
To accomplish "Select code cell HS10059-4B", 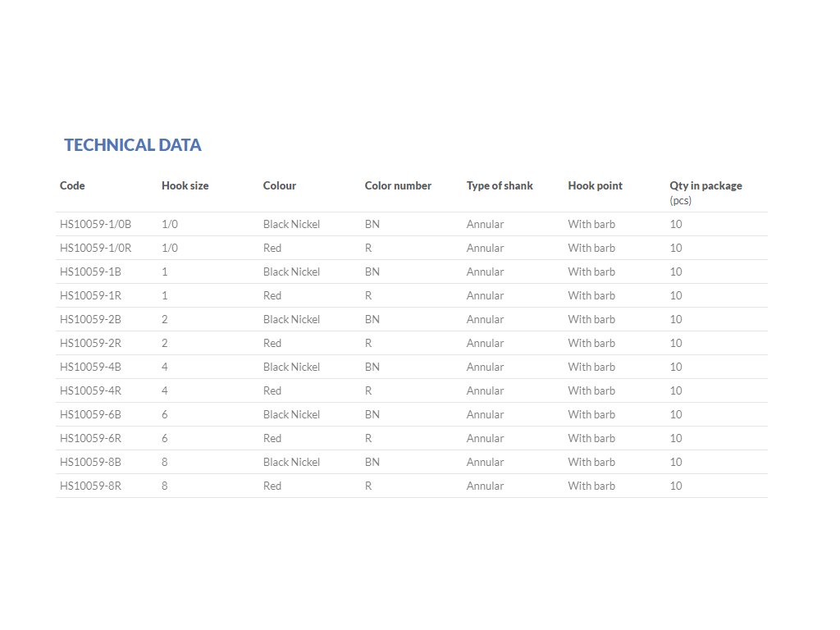I will 90,367.
